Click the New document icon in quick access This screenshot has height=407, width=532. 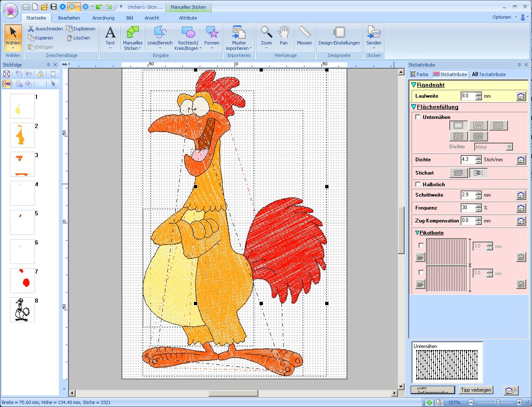(x=35, y=7)
